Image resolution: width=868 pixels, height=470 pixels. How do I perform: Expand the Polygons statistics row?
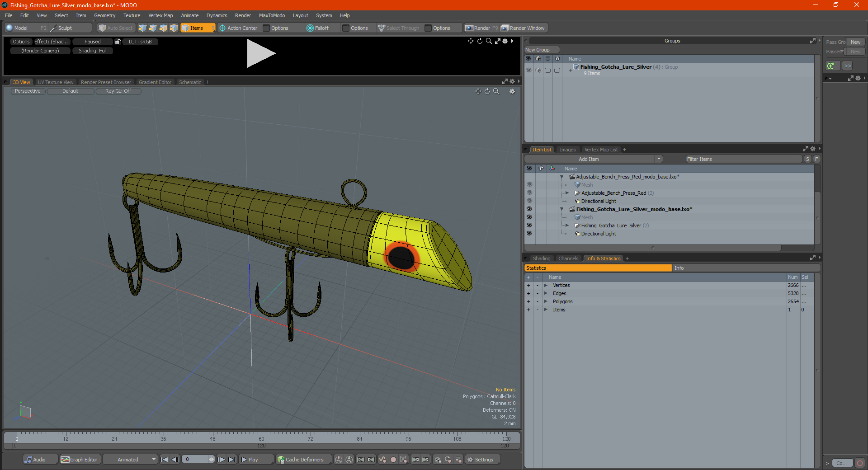[x=546, y=301]
